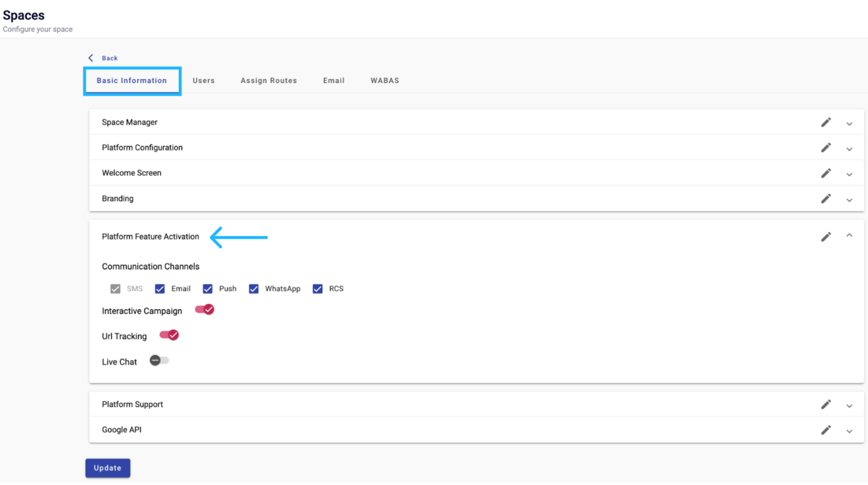Viewport: 868px width, 485px height.
Task: Uncheck the Email channel checkbox
Action: click(160, 289)
